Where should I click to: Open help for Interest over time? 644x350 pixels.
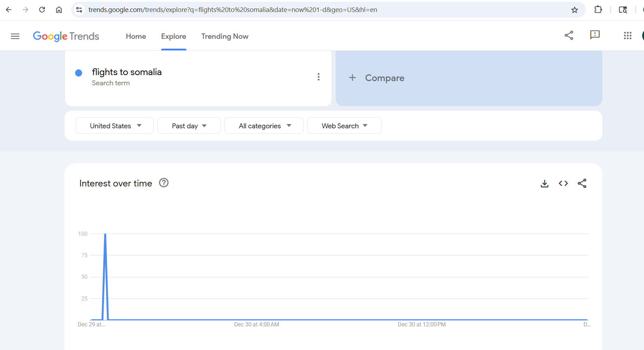pos(164,183)
